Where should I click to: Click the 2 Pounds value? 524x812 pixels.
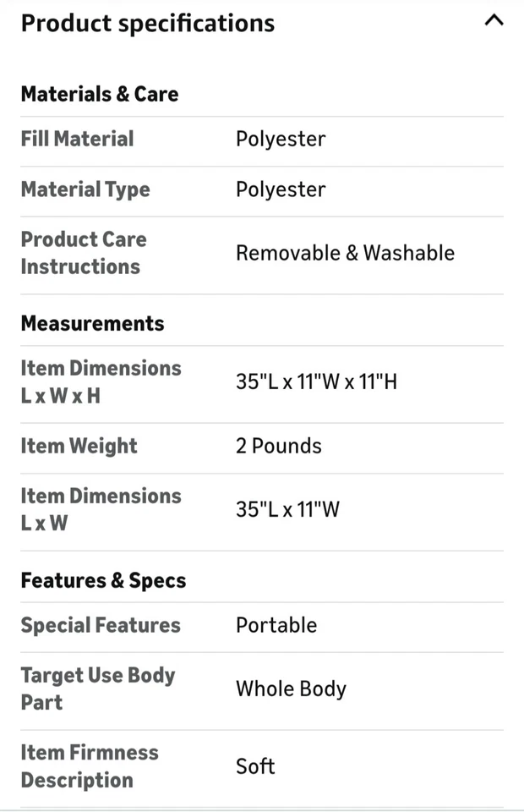click(x=278, y=446)
